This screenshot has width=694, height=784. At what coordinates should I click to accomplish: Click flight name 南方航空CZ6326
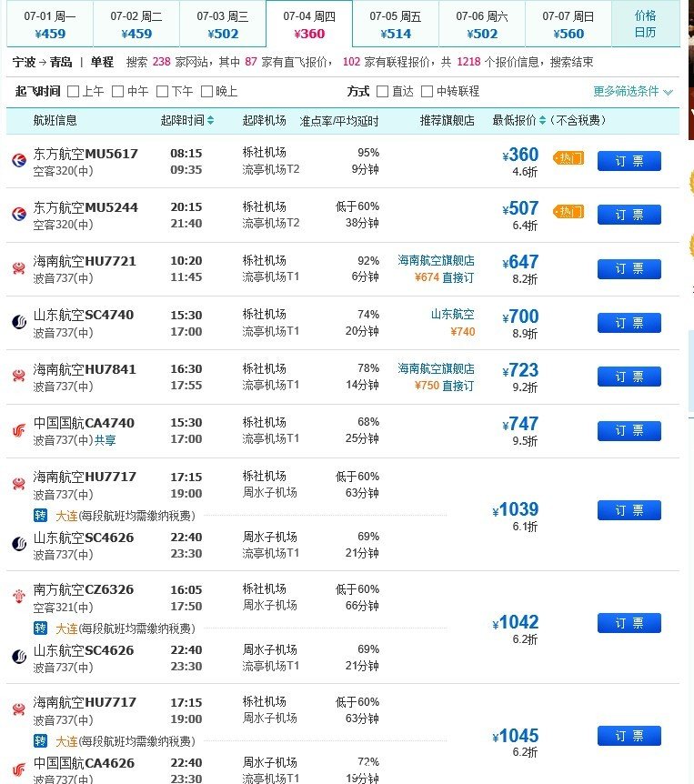pos(84,589)
